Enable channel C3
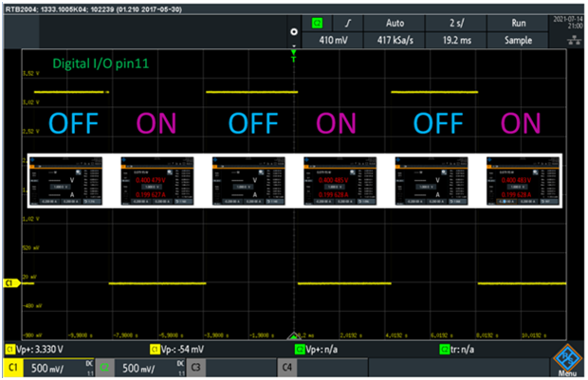588x380 pixels. click(195, 368)
